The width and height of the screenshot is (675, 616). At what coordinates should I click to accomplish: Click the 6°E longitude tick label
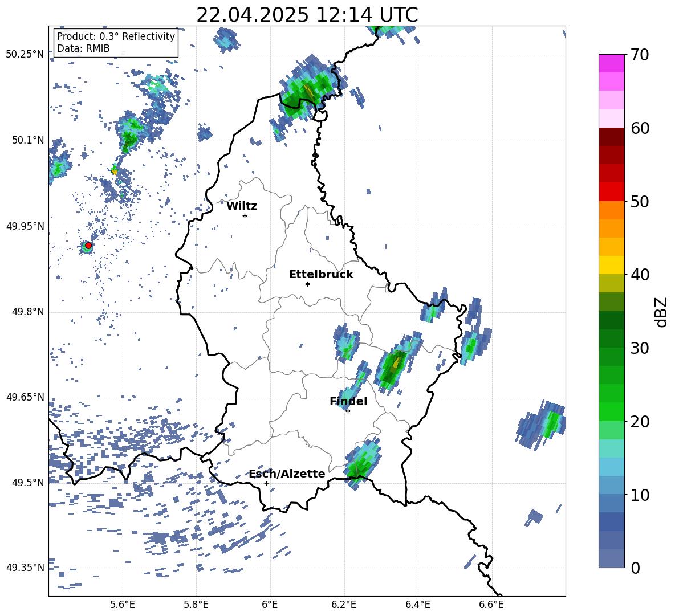point(270,605)
